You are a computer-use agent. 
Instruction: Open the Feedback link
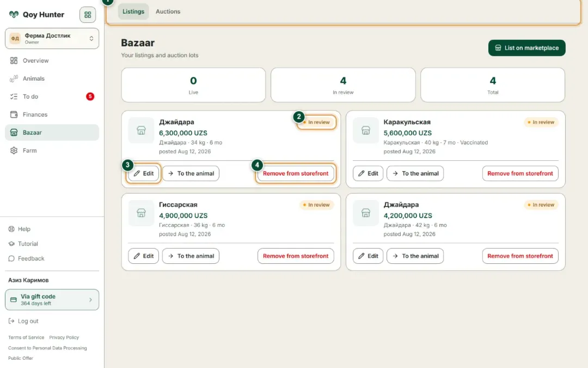[26, 258]
